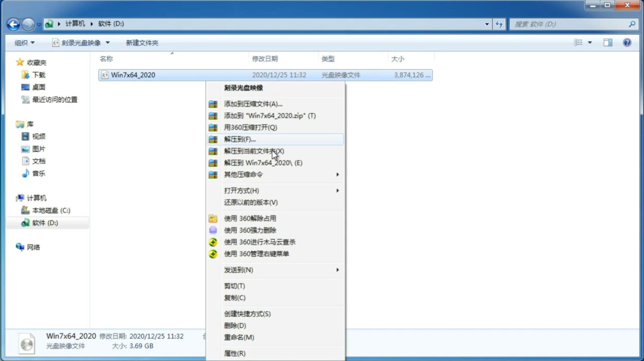Click 使用360解除占用 icon

click(213, 218)
